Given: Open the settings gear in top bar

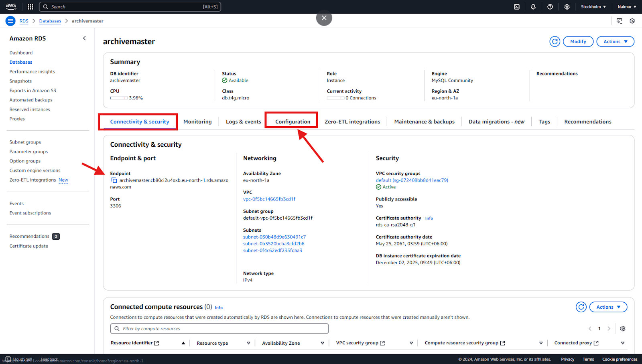Looking at the screenshot, I should point(567,7).
